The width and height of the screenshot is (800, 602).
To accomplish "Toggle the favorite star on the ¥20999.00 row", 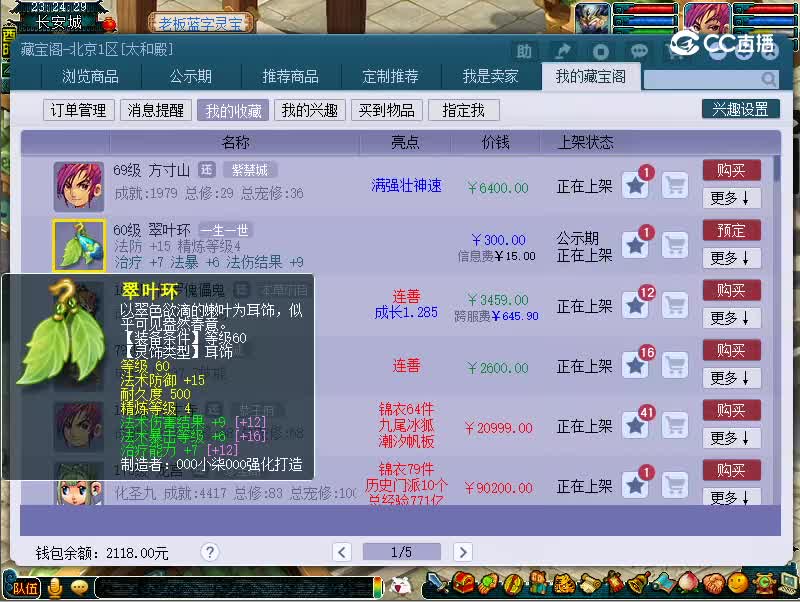I will [635, 425].
